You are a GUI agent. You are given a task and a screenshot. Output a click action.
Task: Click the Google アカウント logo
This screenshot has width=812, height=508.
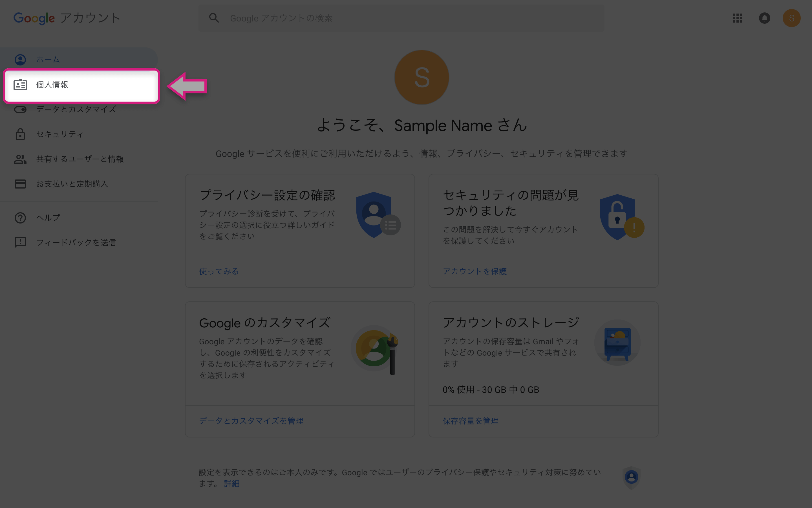point(67,18)
